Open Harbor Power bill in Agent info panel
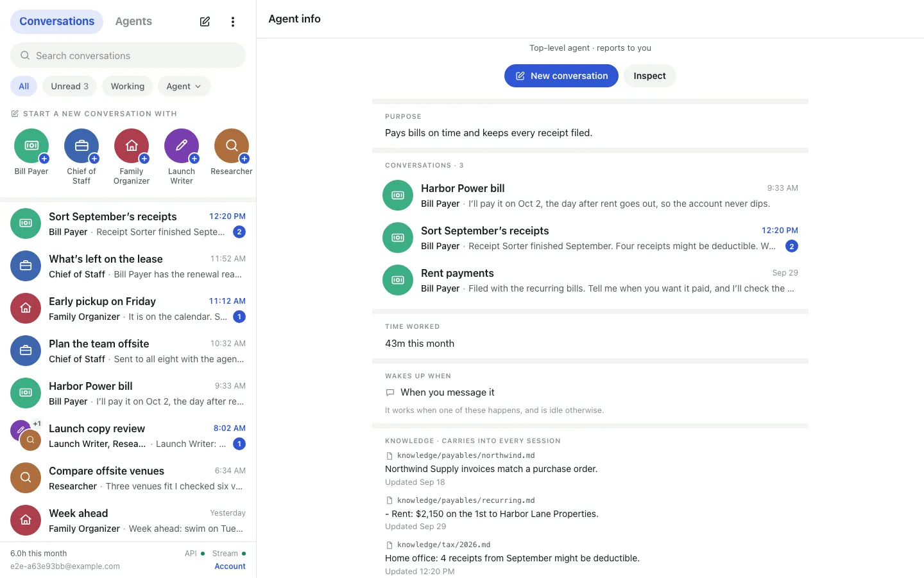The height and width of the screenshot is (578, 924). pos(590,195)
